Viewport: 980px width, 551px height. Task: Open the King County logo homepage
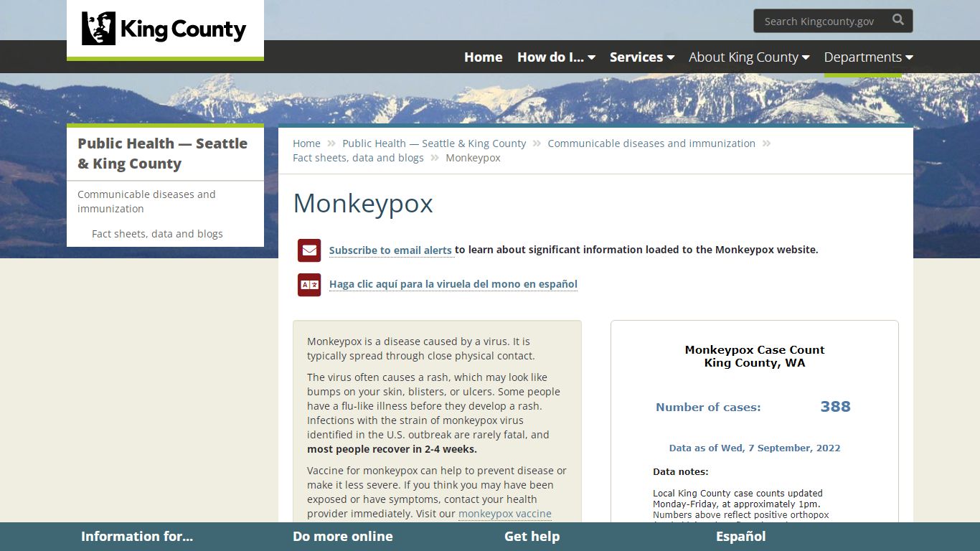pyautogui.click(x=164, y=29)
